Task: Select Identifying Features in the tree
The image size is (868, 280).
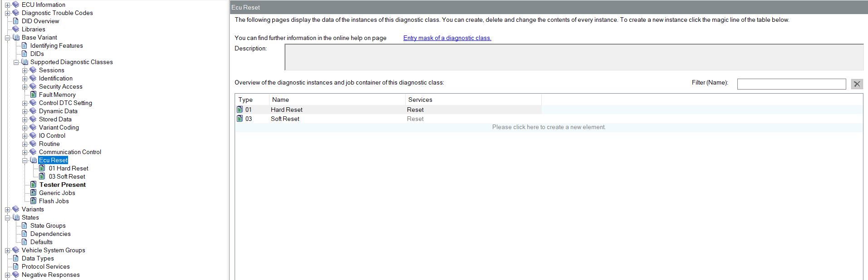Action: pos(57,45)
